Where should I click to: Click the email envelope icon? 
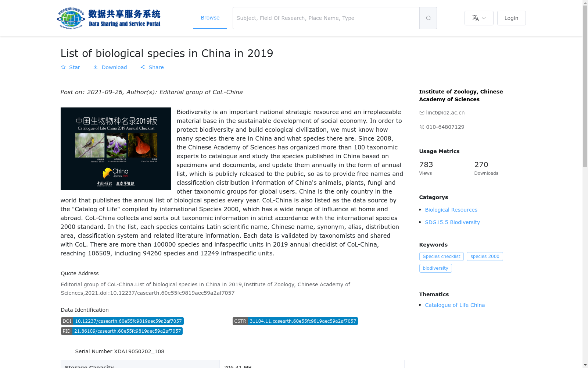[x=422, y=113]
